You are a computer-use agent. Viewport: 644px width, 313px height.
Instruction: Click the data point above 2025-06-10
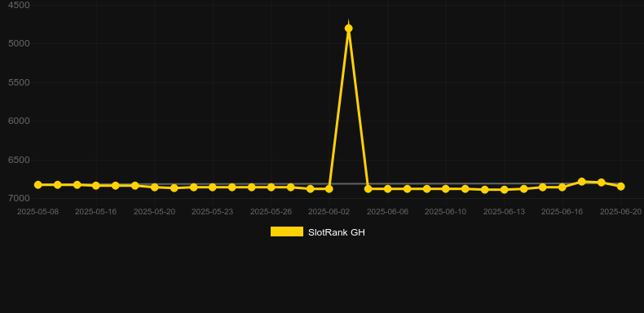pyautogui.click(x=446, y=189)
